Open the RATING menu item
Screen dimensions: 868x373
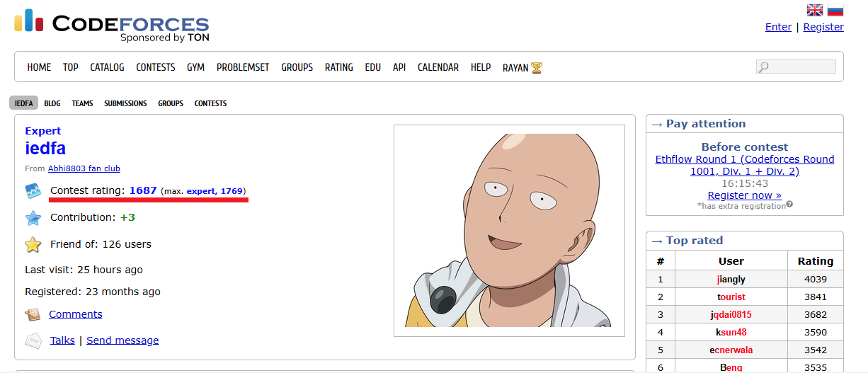[x=339, y=67]
